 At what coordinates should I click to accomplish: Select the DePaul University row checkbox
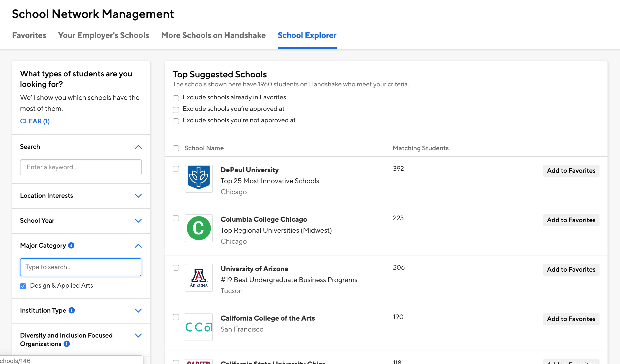coord(176,169)
